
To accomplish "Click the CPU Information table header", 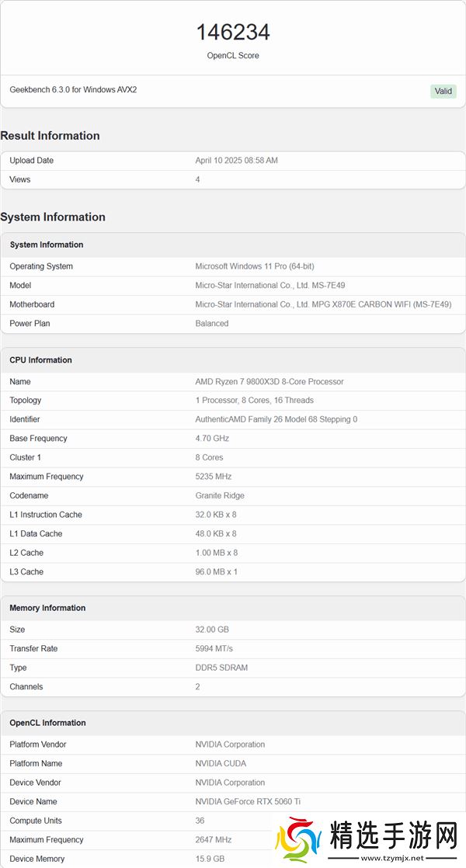I will (x=40, y=360).
